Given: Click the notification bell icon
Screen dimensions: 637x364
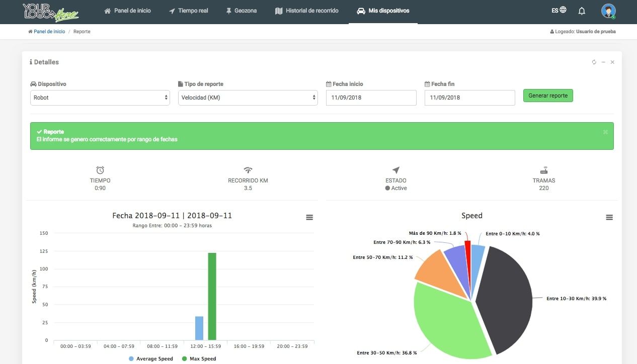Looking at the screenshot, I should pos(582,11).
